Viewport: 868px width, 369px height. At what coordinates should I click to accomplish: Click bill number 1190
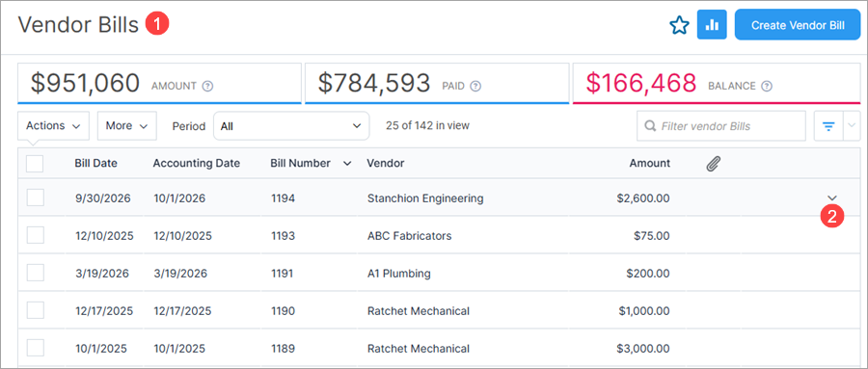[x=283, y=311]
